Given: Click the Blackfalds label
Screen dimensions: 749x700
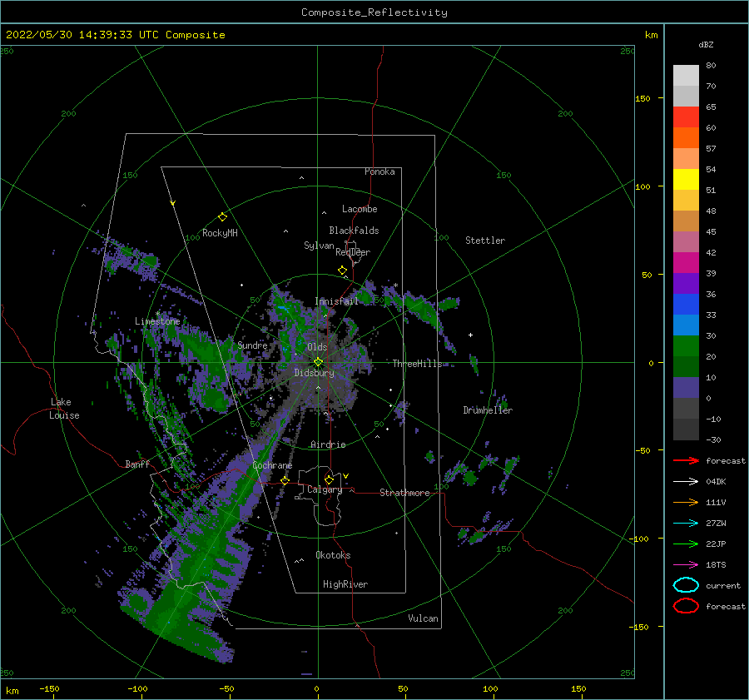Looking at the screenshot, I should (354, 231).
